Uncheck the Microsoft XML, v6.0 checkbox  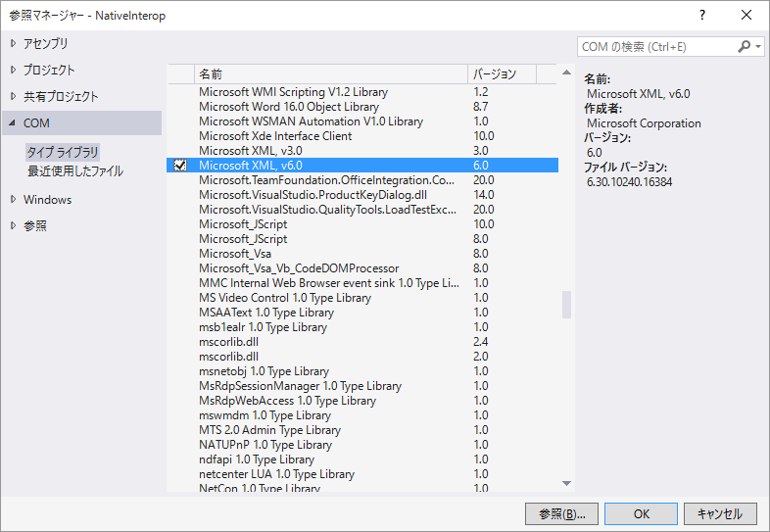(x=180, y=165)
